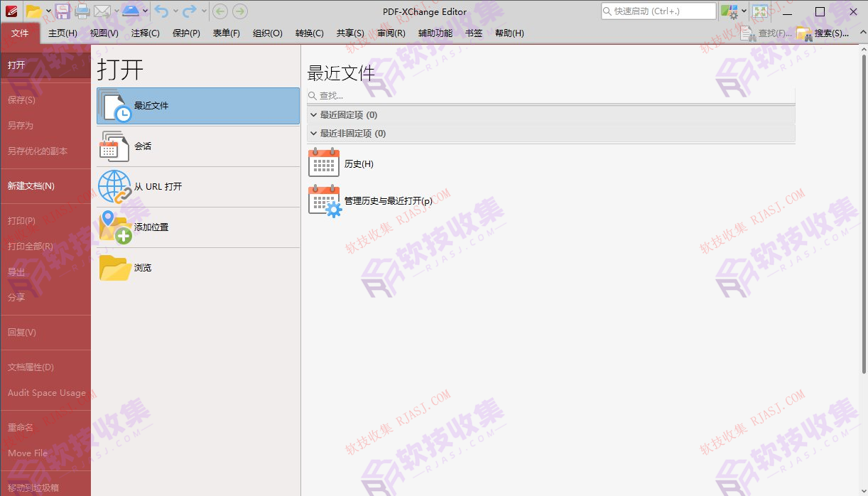
Task: Click the Email icon in toolbar
Action: coord(104,10)
